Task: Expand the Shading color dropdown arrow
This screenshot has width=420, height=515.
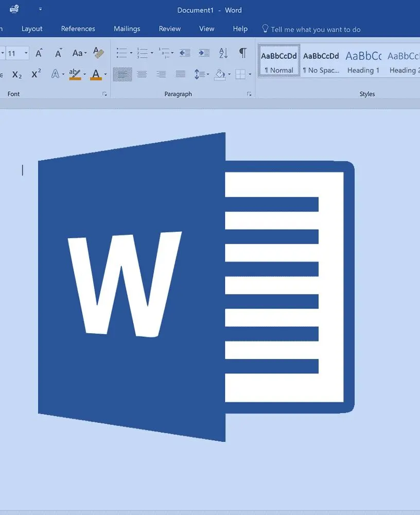Action: pos(229,74)
